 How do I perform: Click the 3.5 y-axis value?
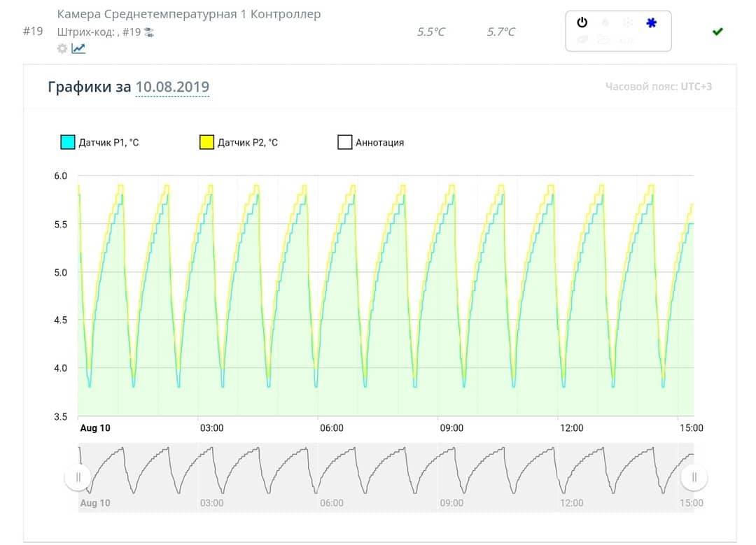pyautogui.click(x=60, y=417)
